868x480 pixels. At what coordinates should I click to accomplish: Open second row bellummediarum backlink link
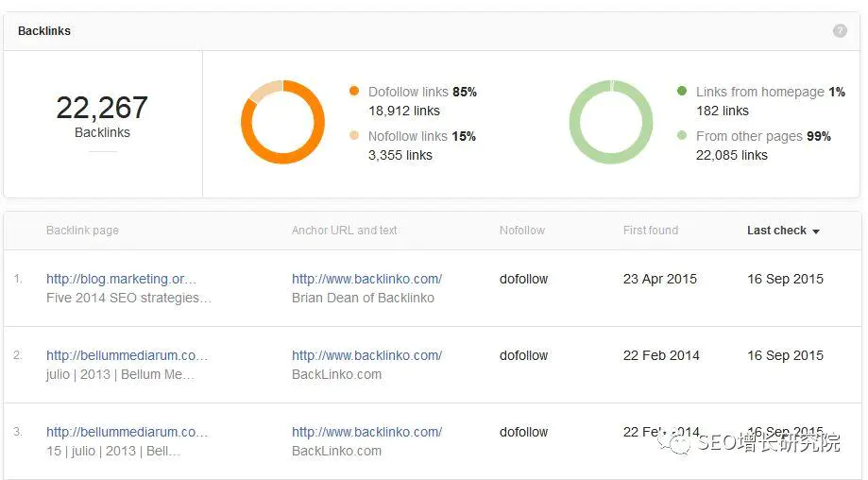click(x=127, y=355)
